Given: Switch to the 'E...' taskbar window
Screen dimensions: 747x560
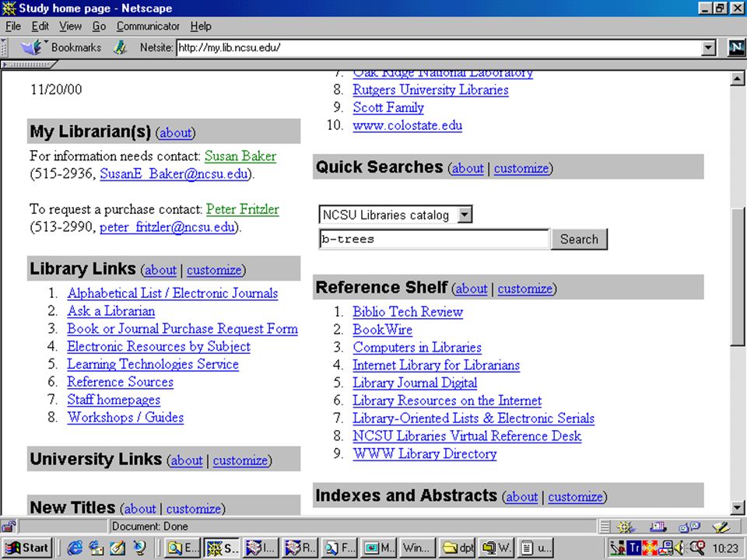Looking at the screenshot, I should (182, 548).
